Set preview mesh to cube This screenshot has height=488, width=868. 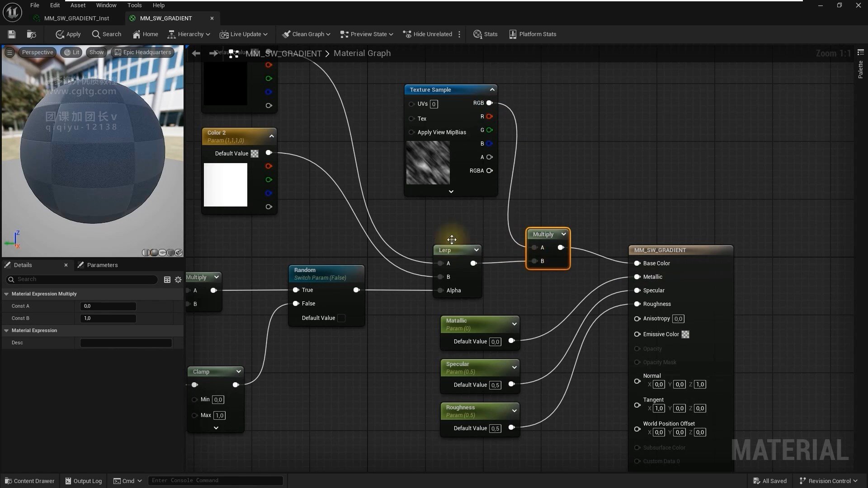(170, 253)
